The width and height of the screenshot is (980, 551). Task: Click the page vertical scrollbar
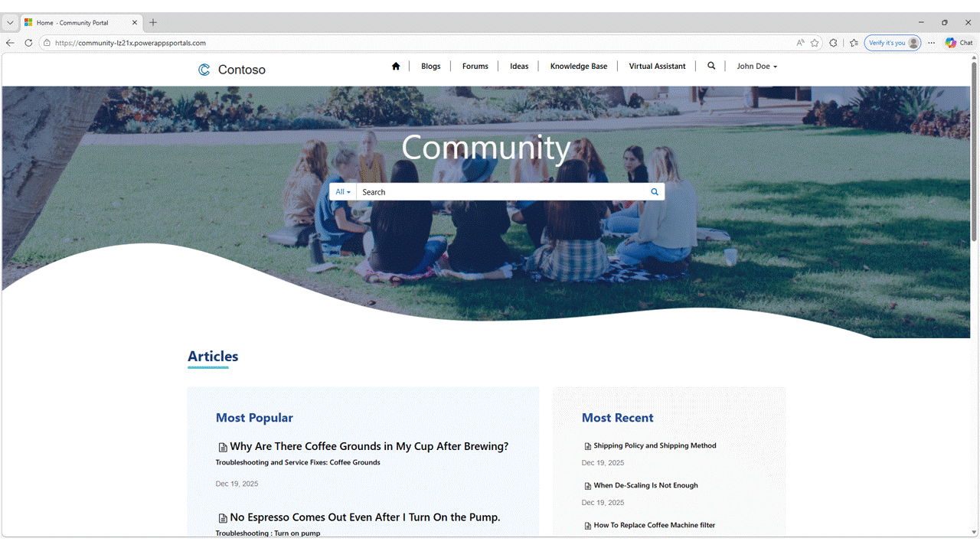coord(974,153)
